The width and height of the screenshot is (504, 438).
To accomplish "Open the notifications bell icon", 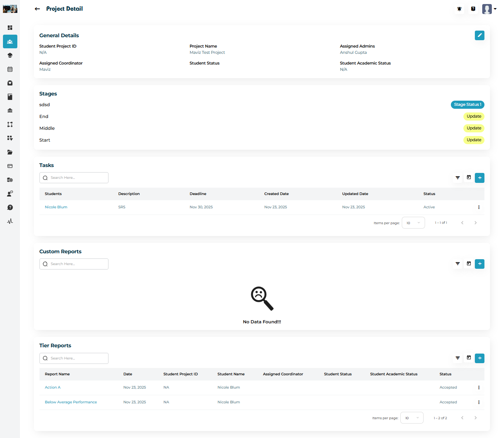I will point(459,9).
